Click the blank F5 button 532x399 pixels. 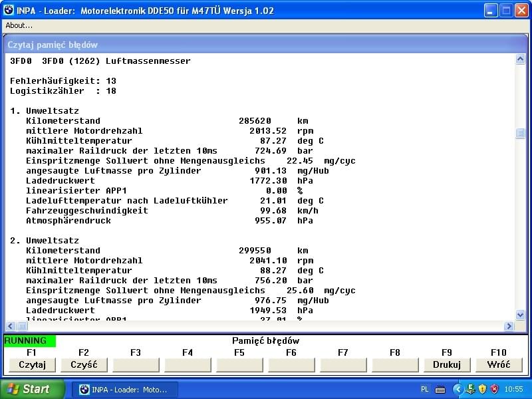[239, 364]
